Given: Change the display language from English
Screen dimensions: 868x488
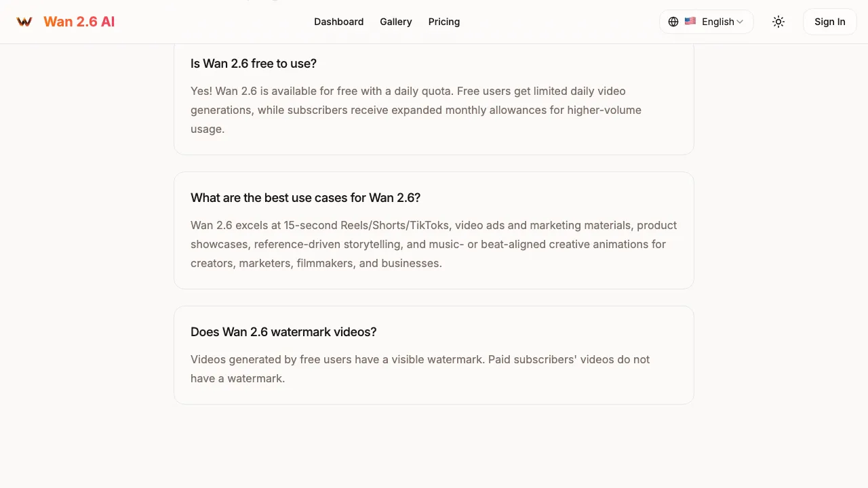Looking at the screenshot, I should point(717,22).
